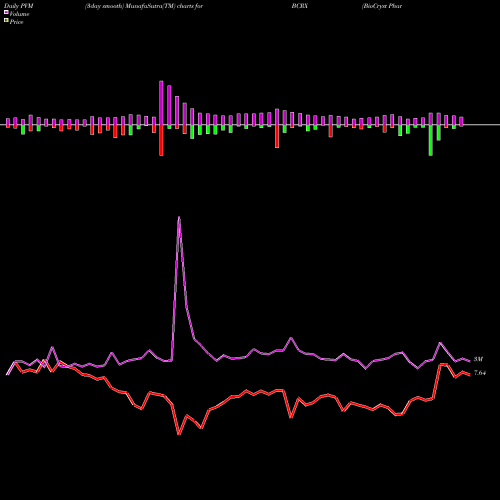
Task: Click the 'BCRX' ticker text
Action: (299, 6)
